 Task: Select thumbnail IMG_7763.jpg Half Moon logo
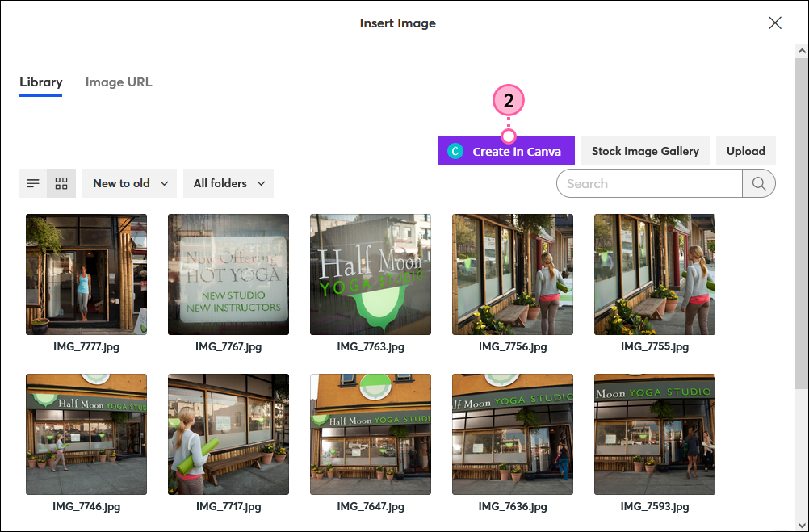[371, 274]
